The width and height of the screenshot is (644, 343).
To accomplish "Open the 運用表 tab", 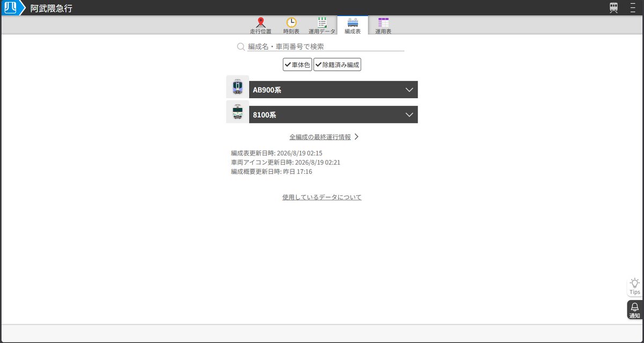I will [383, 26].
